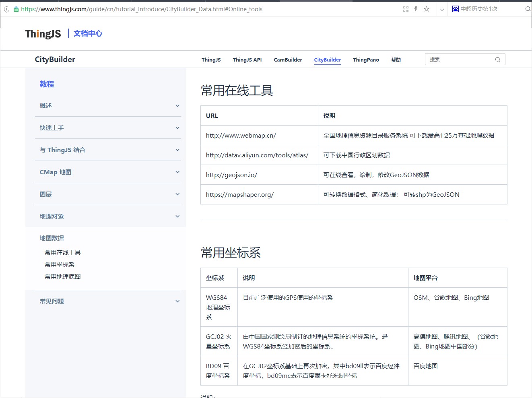The image size is (532, 398).
Task: Open sidebar link 常用坐标系
Action: pos(60,265)
